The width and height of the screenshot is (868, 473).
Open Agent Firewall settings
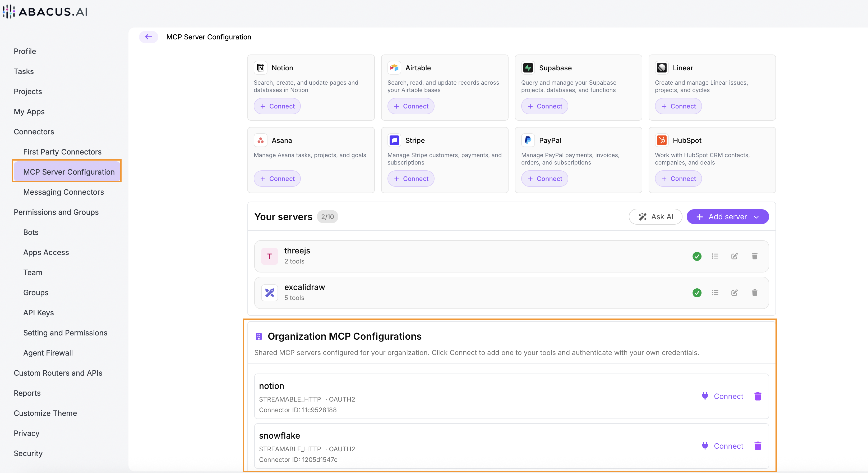[x=48, y=353]
